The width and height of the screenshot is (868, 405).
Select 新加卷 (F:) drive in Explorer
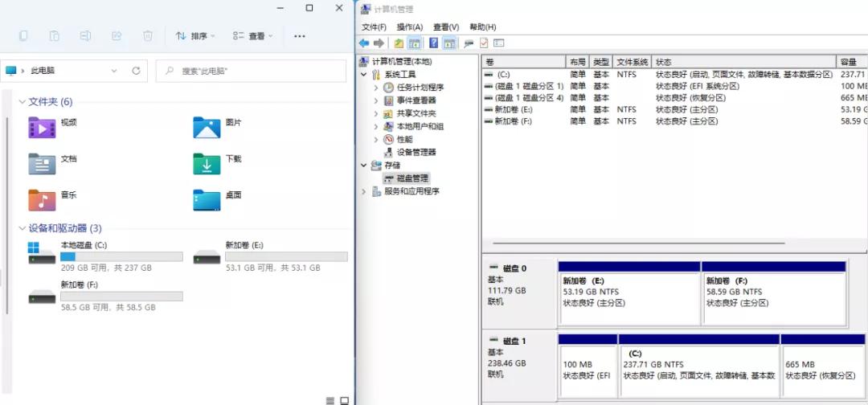tap(105, 296)
